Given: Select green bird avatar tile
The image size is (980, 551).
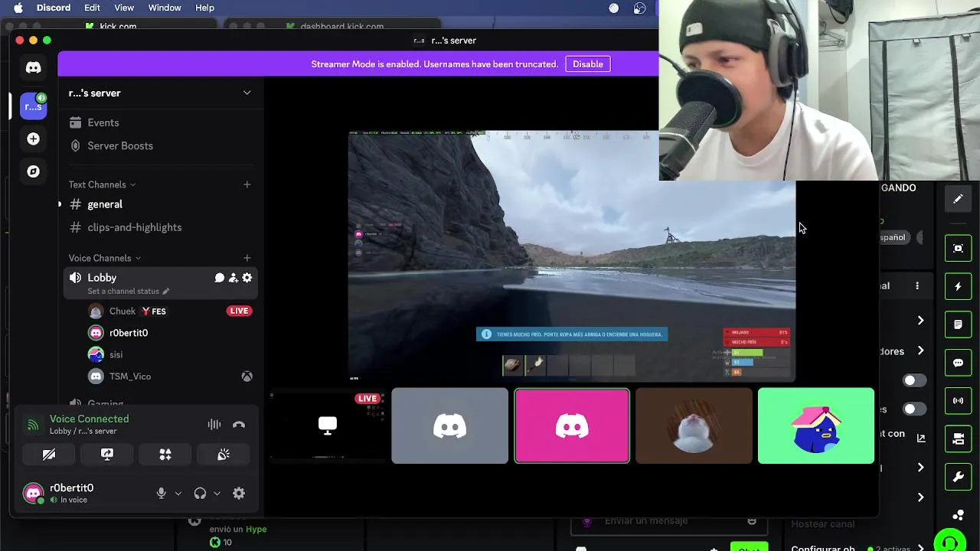Looking at the screenshot, I should tap(816, 425).
